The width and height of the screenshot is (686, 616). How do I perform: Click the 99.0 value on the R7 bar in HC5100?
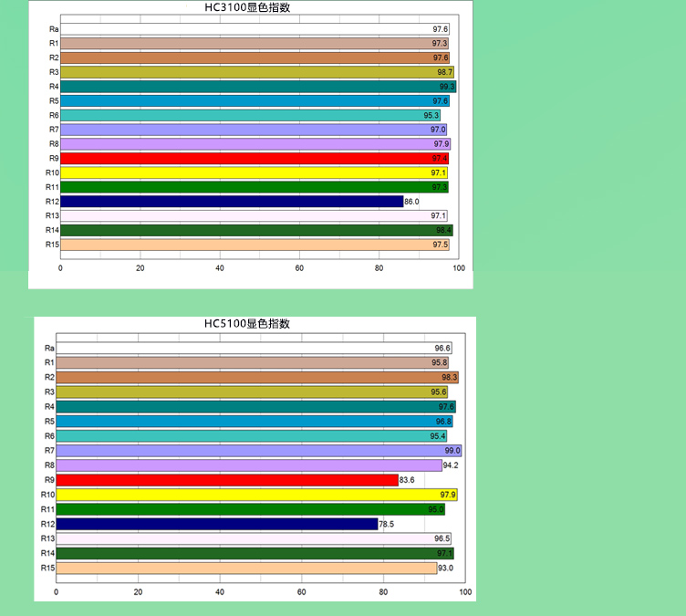(452, 451)
